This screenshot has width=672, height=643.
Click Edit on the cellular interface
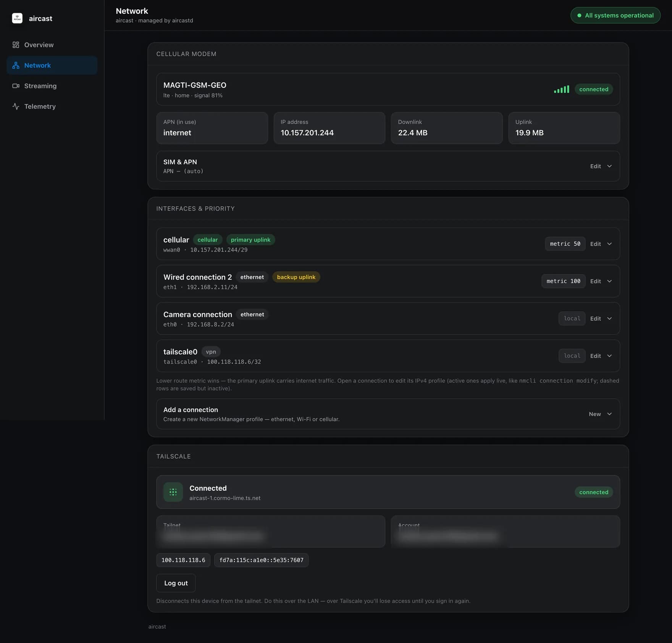[x=595, y=244]
